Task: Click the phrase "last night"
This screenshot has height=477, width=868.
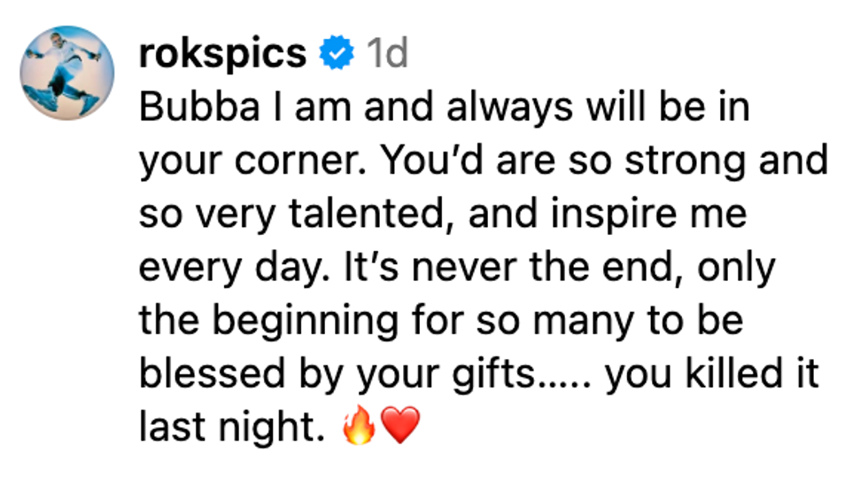Action: coord(226,428)
